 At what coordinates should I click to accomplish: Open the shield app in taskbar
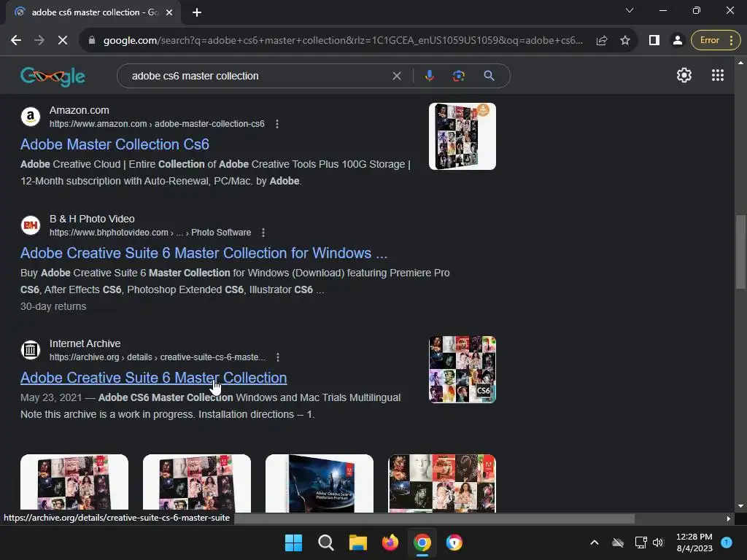[454, 542]
